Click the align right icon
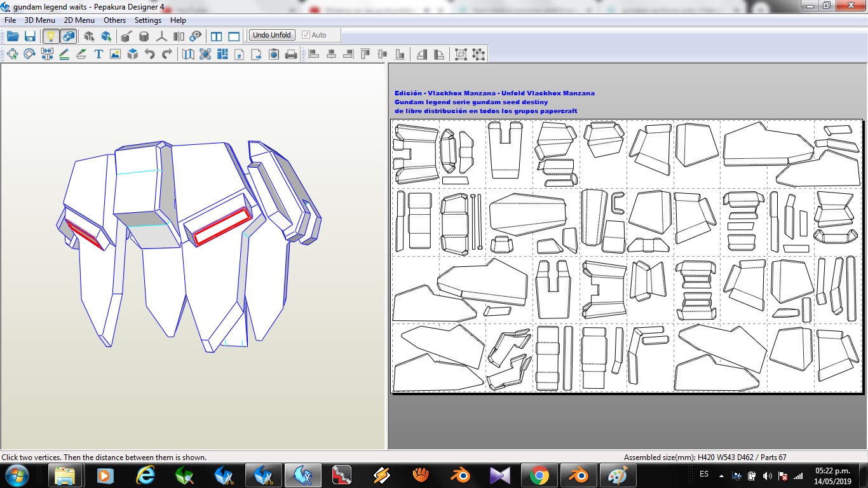Screen dimensions: 868x488 (348, 54)
